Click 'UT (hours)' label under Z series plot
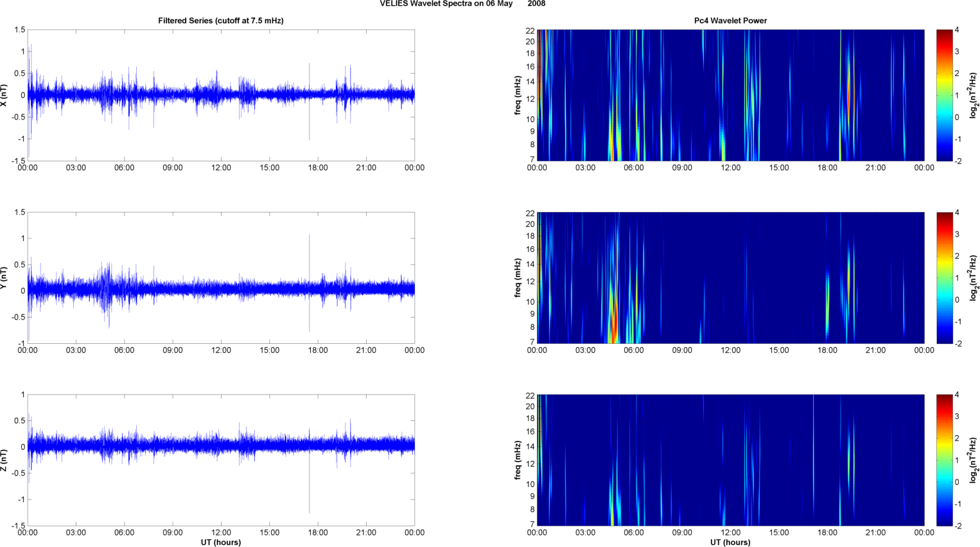Image resolution: width=980 pixels, height=547 pixels. click(x=221, y=543)
